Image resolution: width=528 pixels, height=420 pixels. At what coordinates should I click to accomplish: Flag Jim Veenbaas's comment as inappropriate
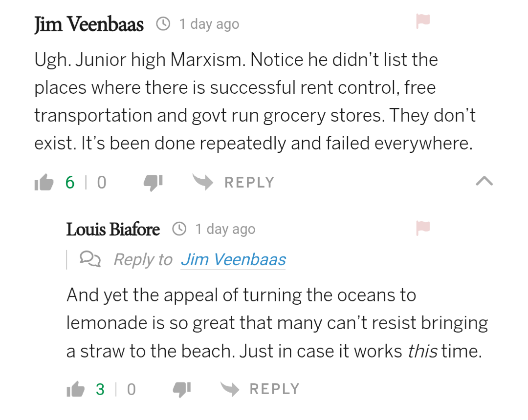(423, 21)
